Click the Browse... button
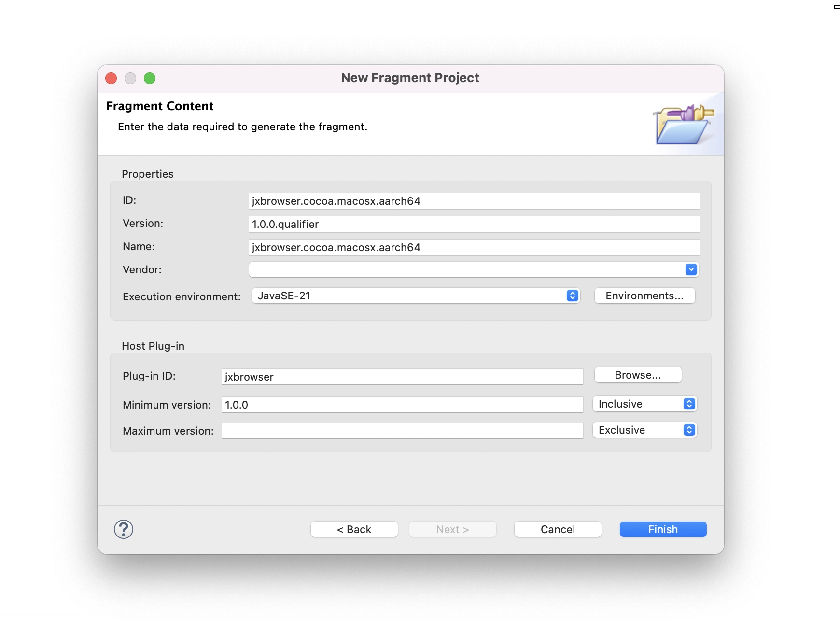840x621 pixels. click(x=638, y=375)
